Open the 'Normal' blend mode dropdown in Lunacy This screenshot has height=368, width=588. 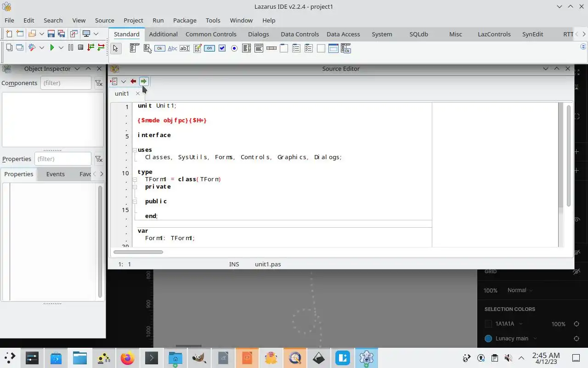click(520, 290)
